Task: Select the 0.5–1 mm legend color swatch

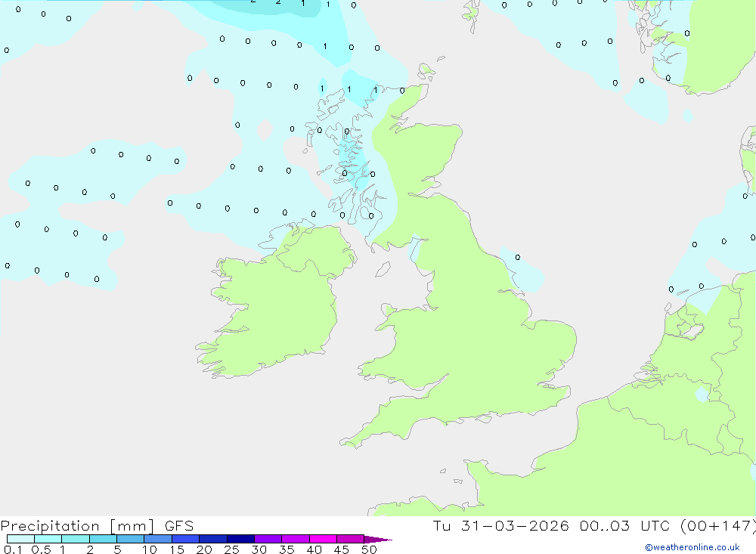Action: pos(48,539)
